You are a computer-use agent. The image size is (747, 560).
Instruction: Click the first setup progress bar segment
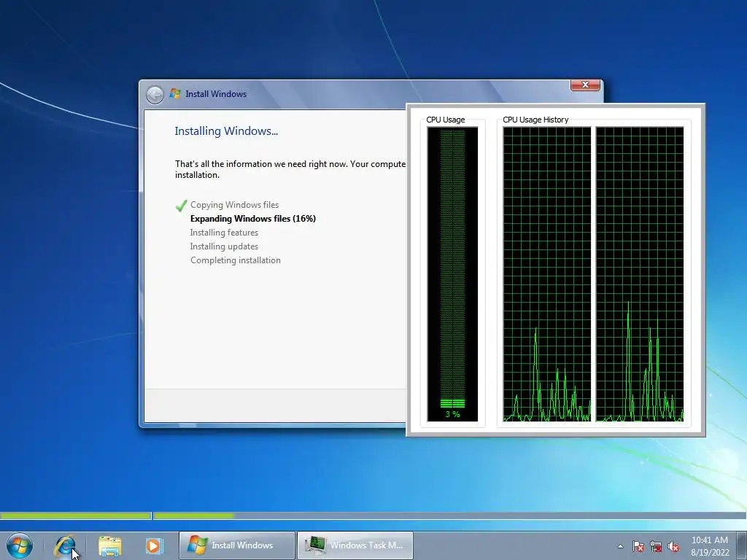76,516
